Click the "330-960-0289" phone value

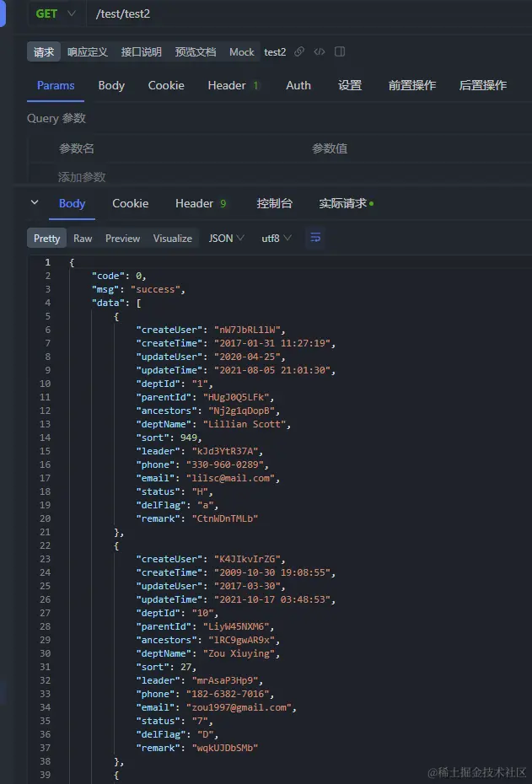point(225,465)
